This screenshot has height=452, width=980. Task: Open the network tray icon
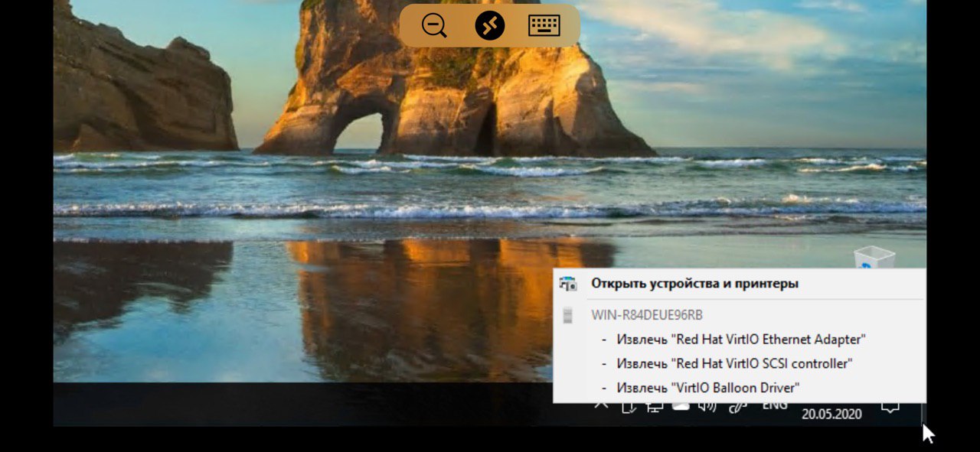coord(655,408)
